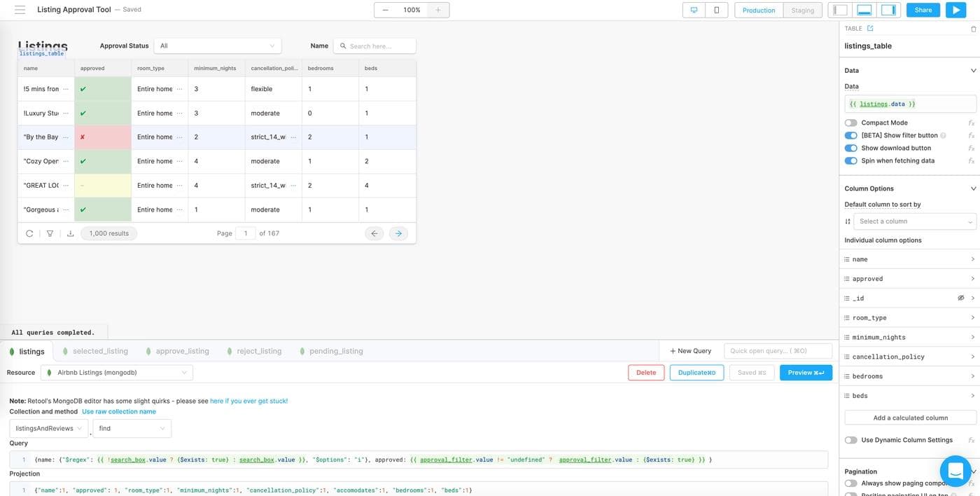Click the Delete query button
This screenshot has width=980, height=496.
pyautogui.click(x=645, y=373)
